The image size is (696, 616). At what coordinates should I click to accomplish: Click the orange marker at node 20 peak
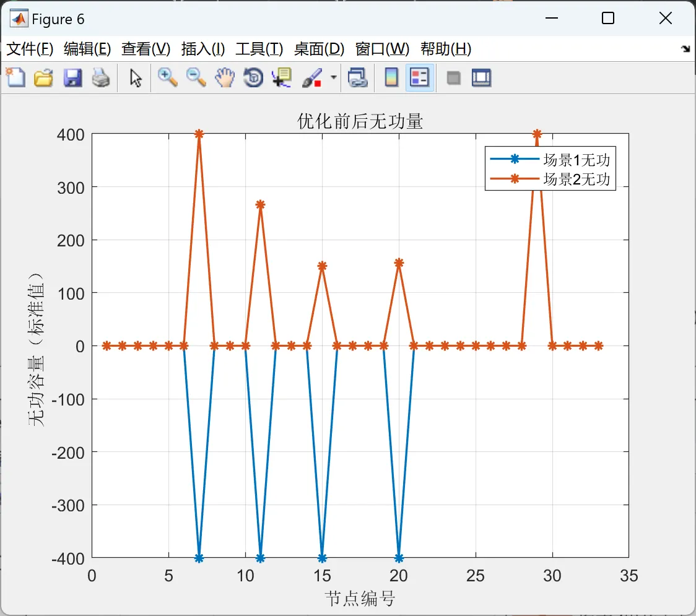coord(399,262)
